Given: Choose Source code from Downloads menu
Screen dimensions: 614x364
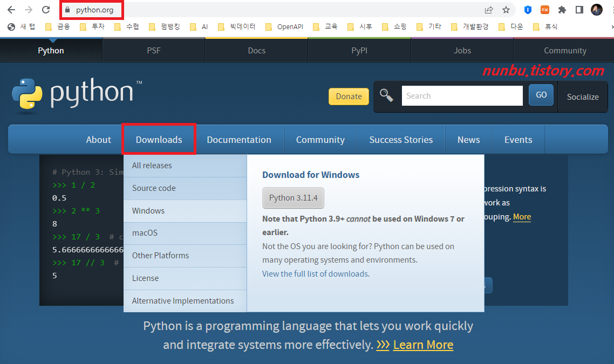Looking at the screenshot, I should (x=185, y=188).
